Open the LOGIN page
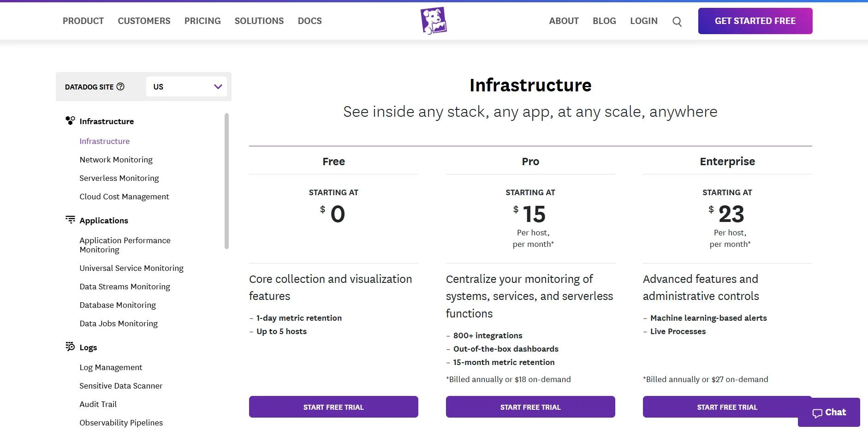This screenshot has height=431, width=868. point(644,21)
